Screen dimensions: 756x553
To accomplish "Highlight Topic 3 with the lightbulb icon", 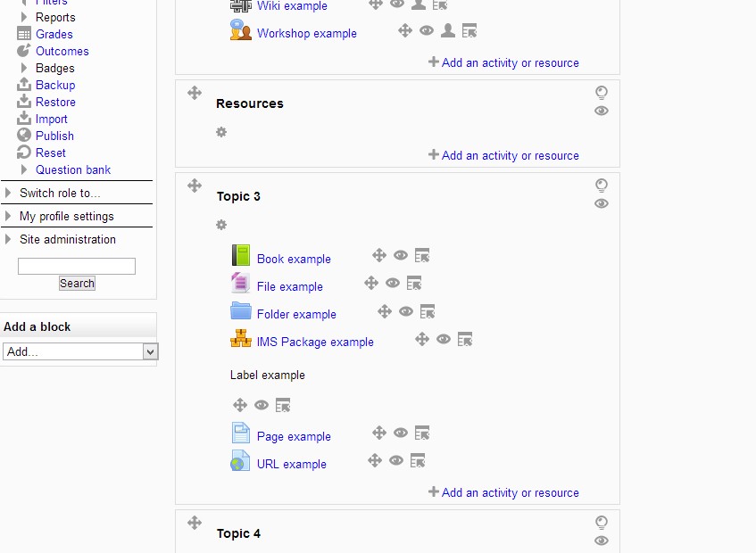I will (x=602, y=185).
